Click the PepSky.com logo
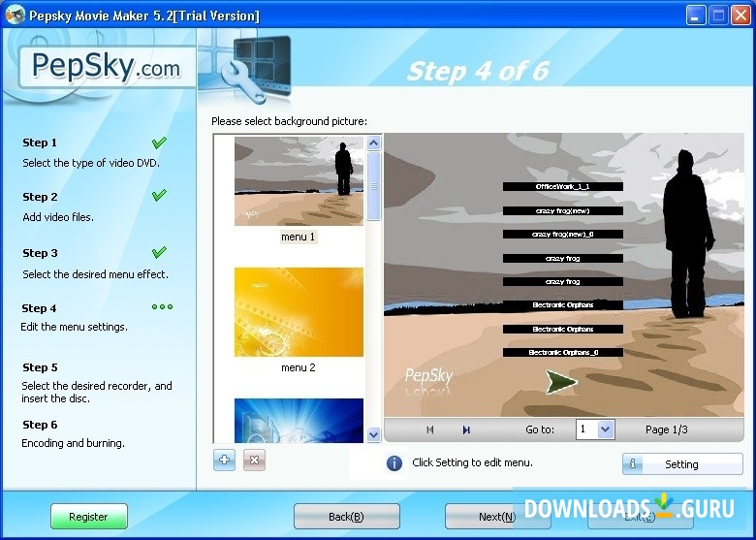The height and width of the screenshot is (540, 756). pos(107,67)
